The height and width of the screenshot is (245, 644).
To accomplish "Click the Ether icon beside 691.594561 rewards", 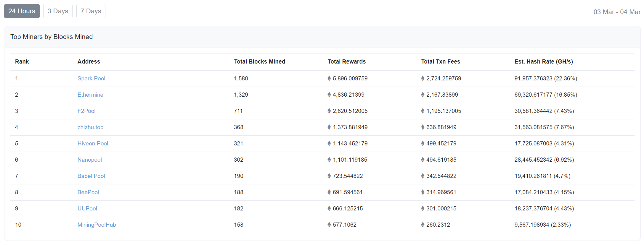I will 329,192.
